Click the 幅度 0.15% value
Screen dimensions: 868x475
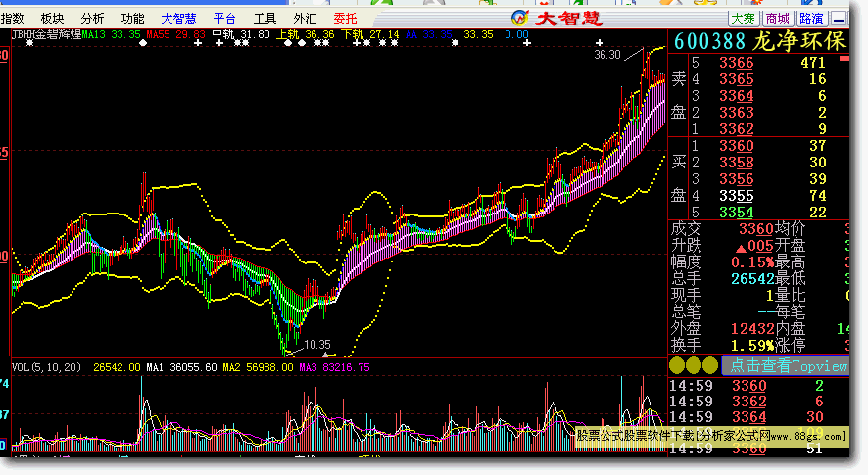tap(752, 261)
